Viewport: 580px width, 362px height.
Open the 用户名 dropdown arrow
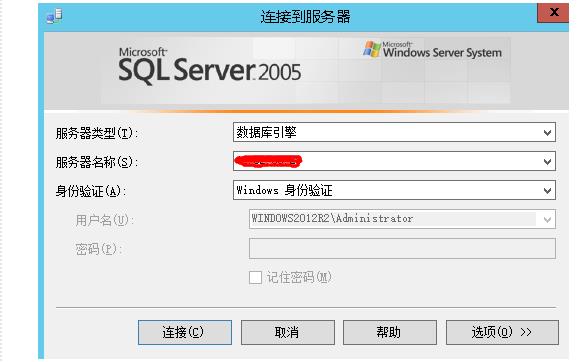click(547, 219)
